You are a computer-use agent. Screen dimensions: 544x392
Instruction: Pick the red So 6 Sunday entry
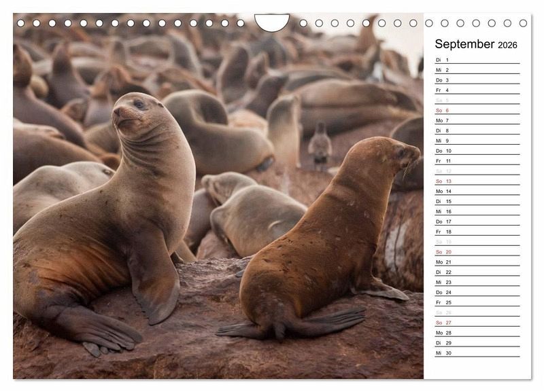click(x=477, y=110)
